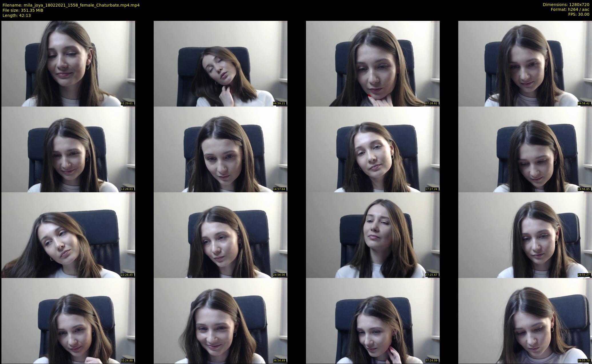Click the thumbnail timestamped 09:58.42
Viewport: 592px width, 364px height.
(525, 63)
